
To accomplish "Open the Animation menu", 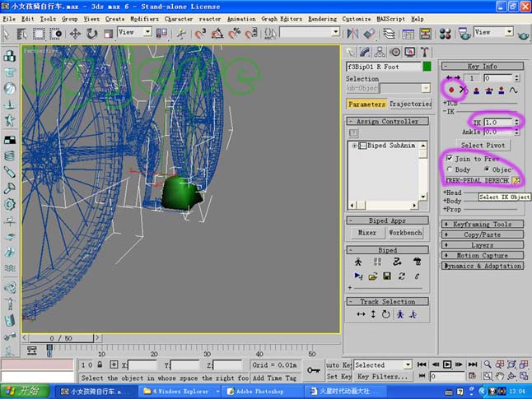I will pos(241,19).
